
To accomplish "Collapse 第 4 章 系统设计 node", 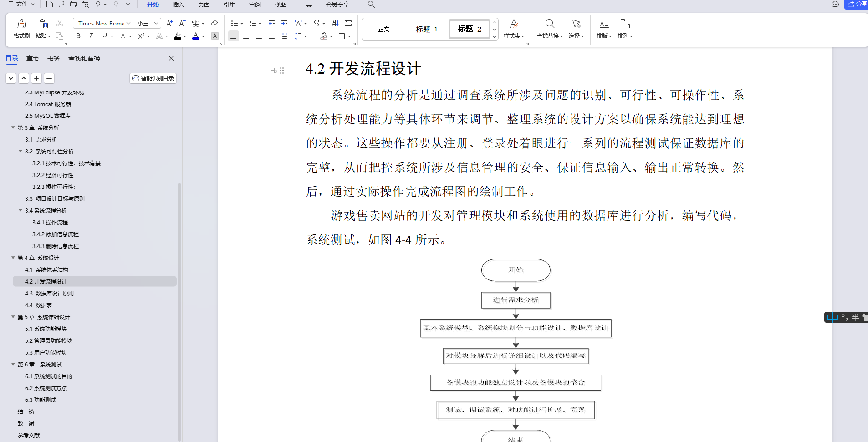I will click(x=13, y=258).
